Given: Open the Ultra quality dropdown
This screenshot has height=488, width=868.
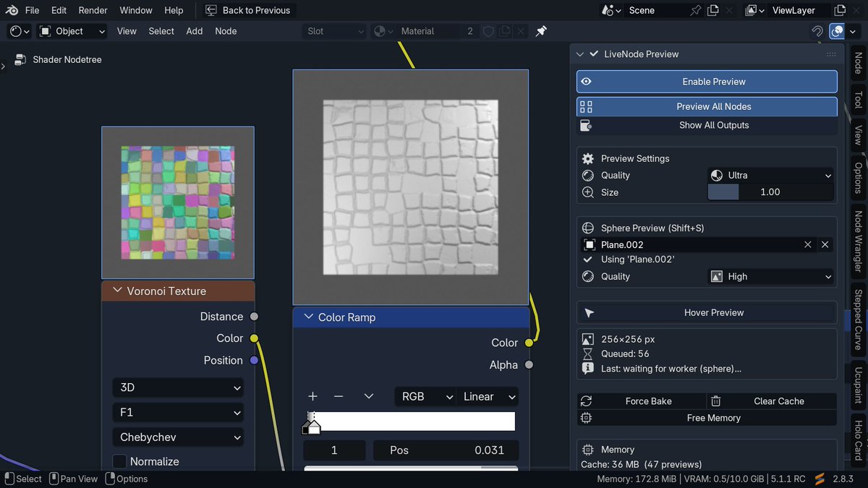Looking at the screenshot, I should click(x=771, y=175).
